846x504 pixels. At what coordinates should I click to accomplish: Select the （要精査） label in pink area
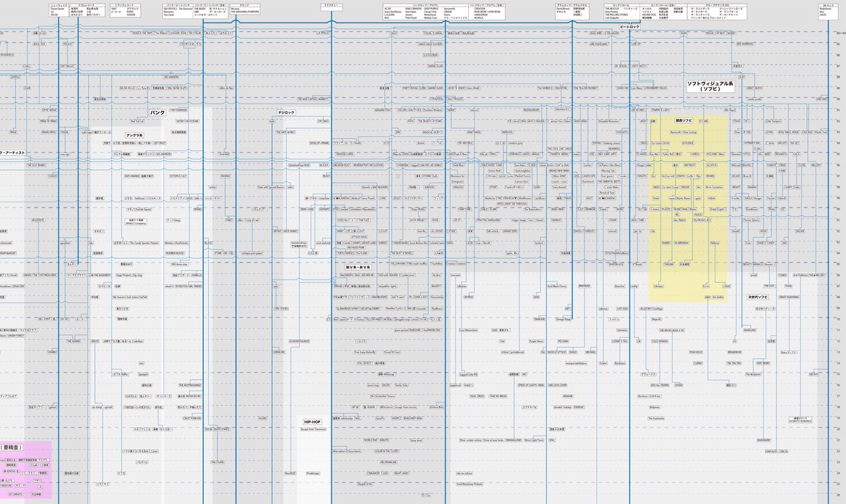click(x=13, y=447)
